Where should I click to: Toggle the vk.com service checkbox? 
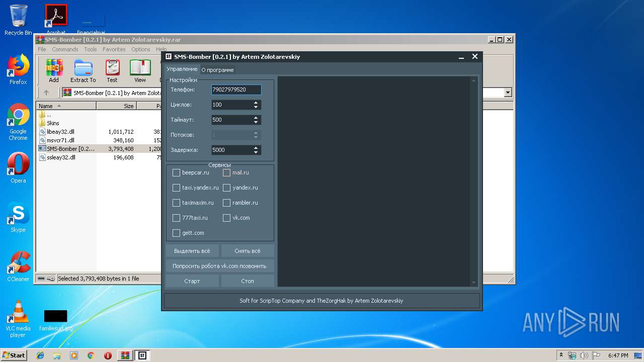[x=226, y=218]
